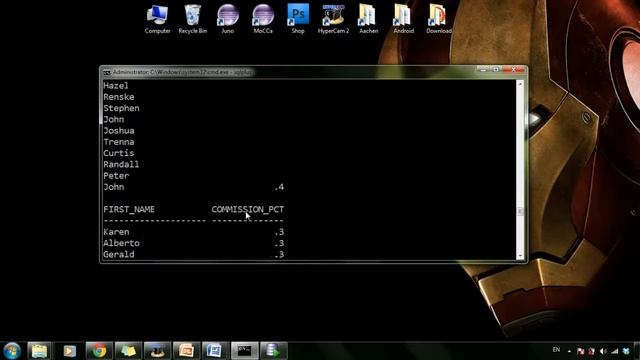The height and width of the screenshot is (360, 640).
Task: Select the Download folder icon
Action: click(439, 19)
